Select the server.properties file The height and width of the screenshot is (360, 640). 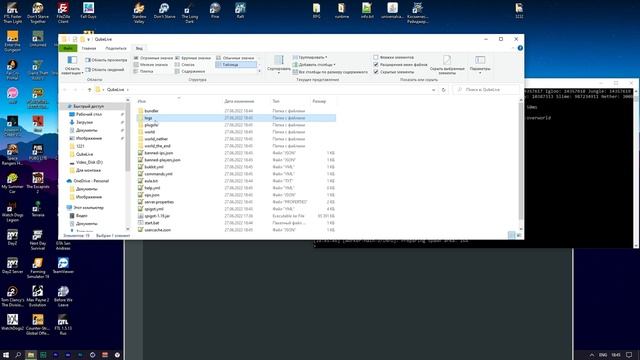tap(159, 202)
